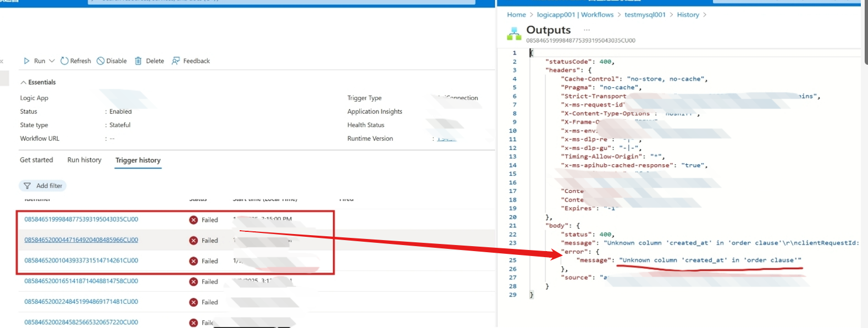Click the Delete trash icon

tap(139, 61)
